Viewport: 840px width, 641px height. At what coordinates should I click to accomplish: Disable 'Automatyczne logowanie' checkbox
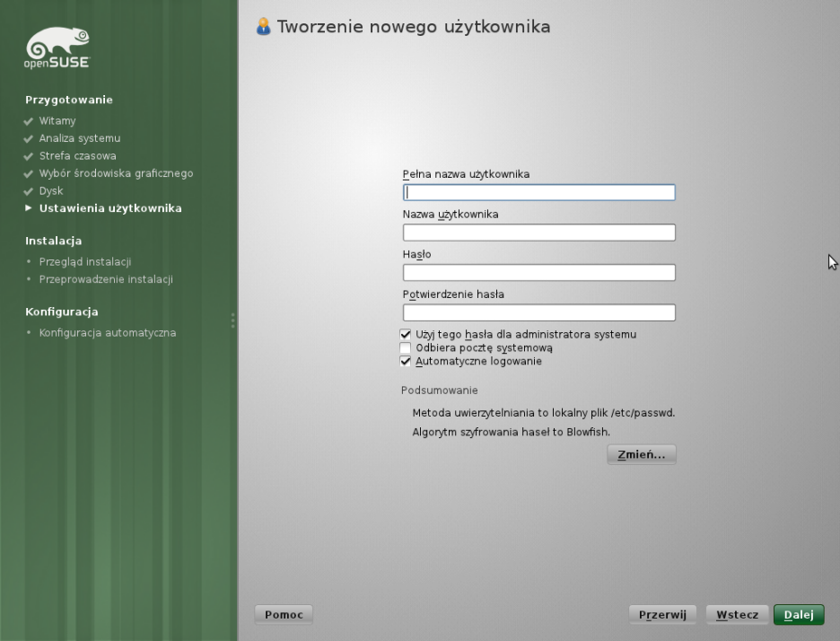click(406, 362)
